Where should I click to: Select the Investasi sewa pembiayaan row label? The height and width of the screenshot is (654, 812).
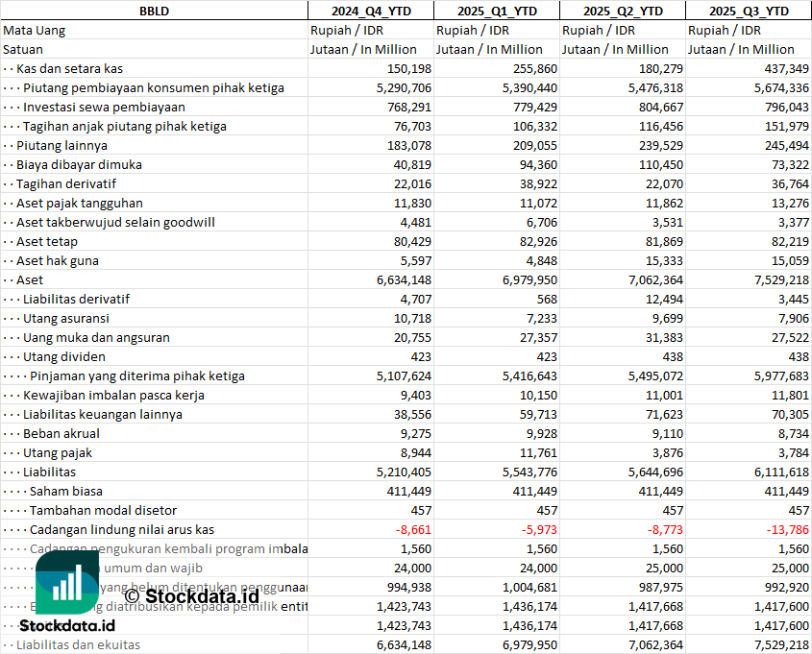[x=104, y=107]
